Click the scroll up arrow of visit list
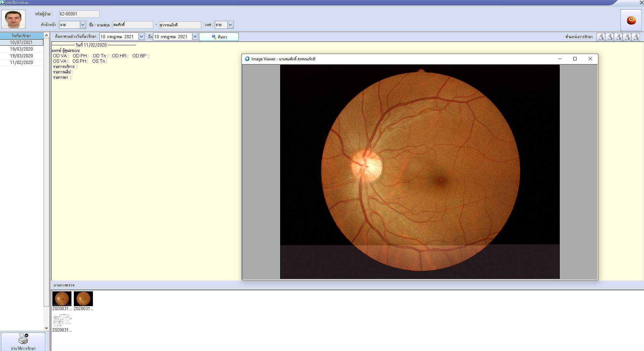The image size is (644, 351). click(47, 35)
